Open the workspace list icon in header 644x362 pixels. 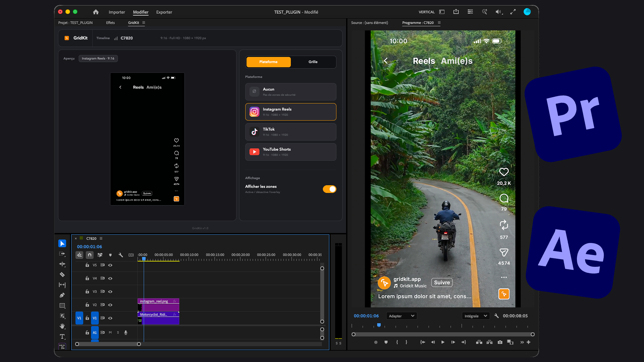point(470,12)
